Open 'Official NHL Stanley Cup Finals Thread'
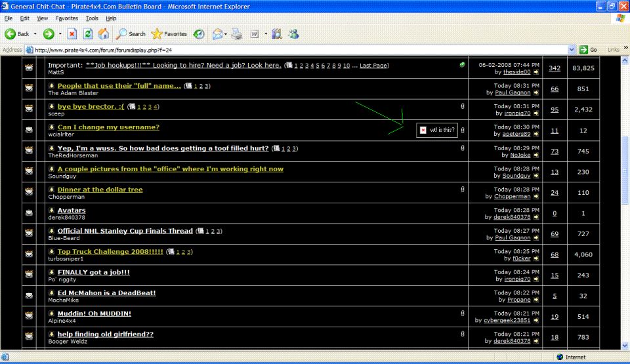Viewport: 630px width, 364px height. (x=125, y=231)
